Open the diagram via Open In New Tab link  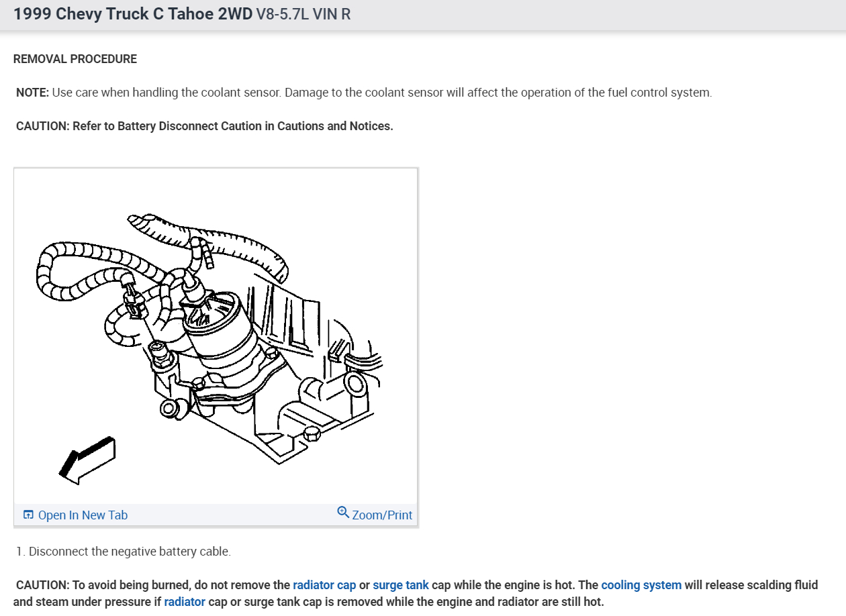[83, 515]
